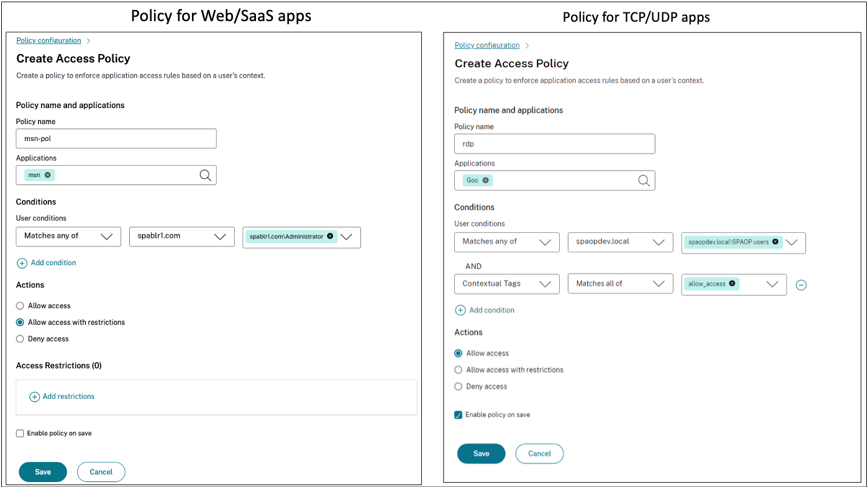Open the spablr1.com domain dropdown

tap(181, 237)
